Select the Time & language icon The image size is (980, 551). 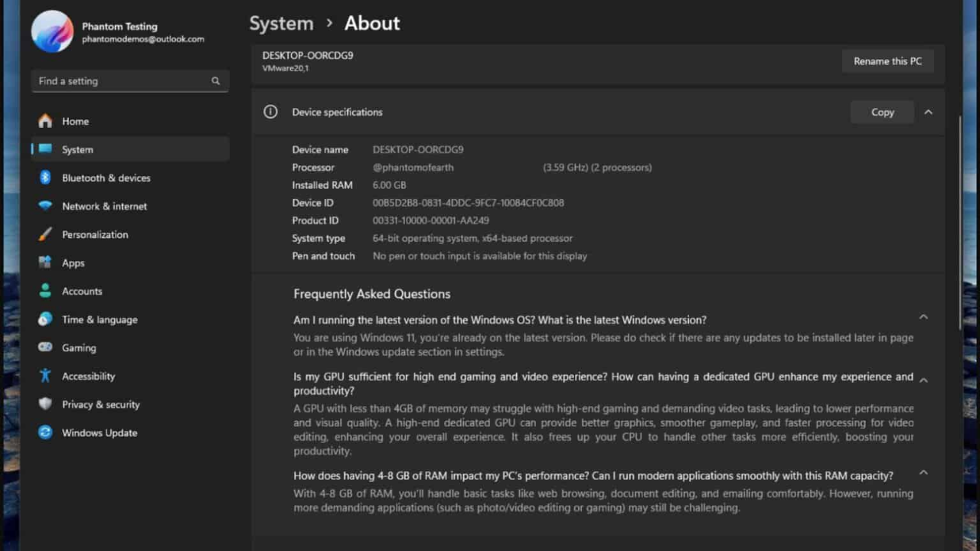coord(44,319)
